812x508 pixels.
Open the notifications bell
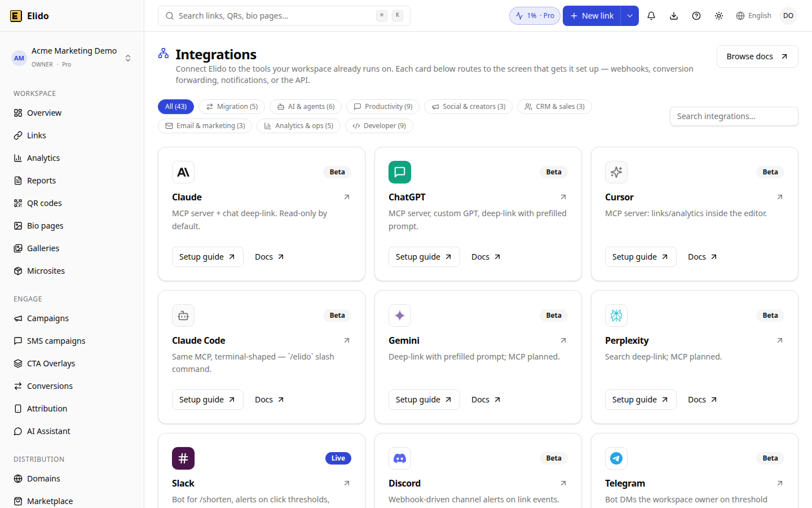(651, 16)
